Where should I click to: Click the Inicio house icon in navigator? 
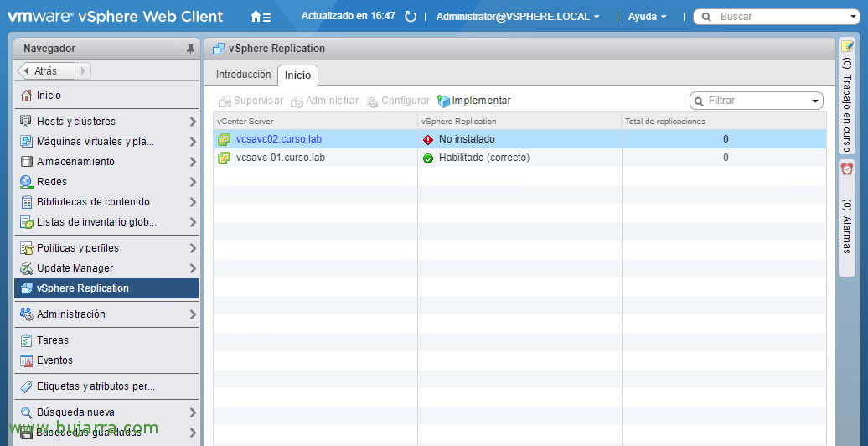click(x=26, y=96)
